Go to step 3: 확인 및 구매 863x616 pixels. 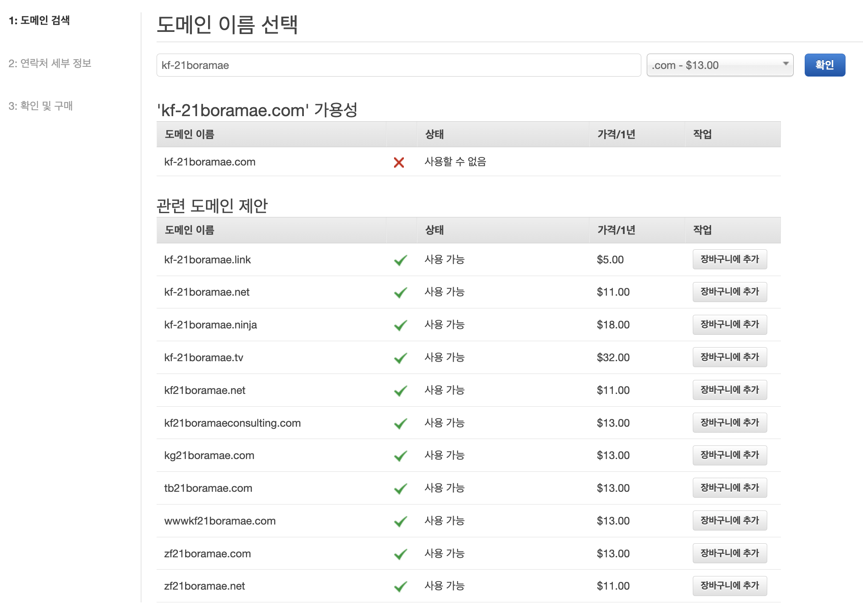(40, 106)
